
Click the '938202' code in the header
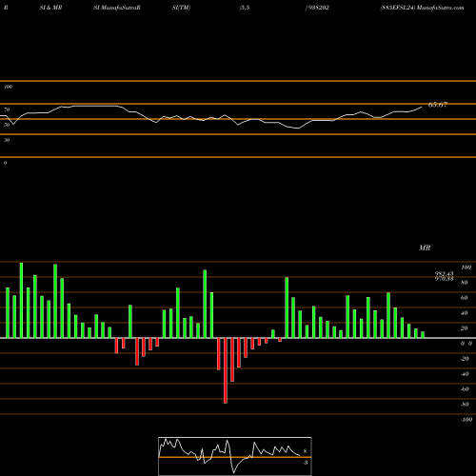318,8
